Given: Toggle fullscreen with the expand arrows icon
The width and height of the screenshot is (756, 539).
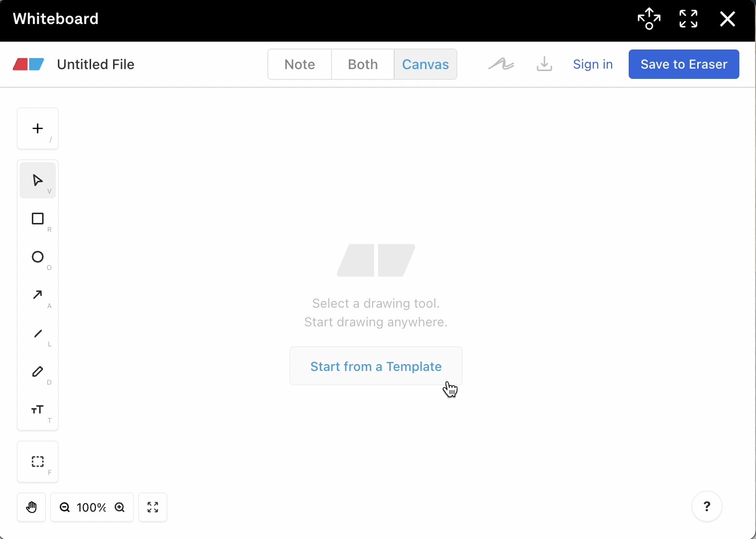Looking at the screenshot, I should (x=688, y=19).
